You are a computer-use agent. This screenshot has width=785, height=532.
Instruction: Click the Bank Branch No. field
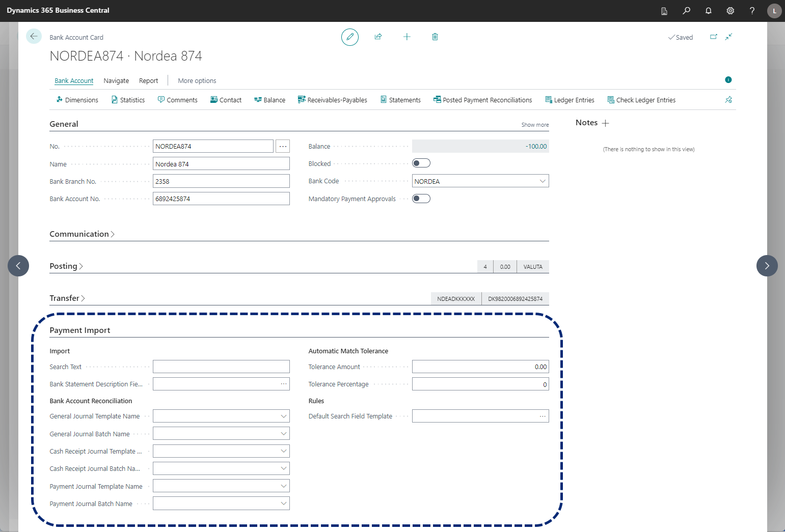(221, 181)
